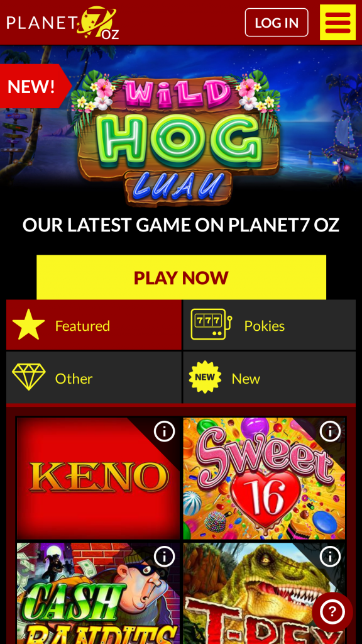Show info for Cash Bandits game
The width and height of the screenshot is (362, 644).
click(164, 557)
